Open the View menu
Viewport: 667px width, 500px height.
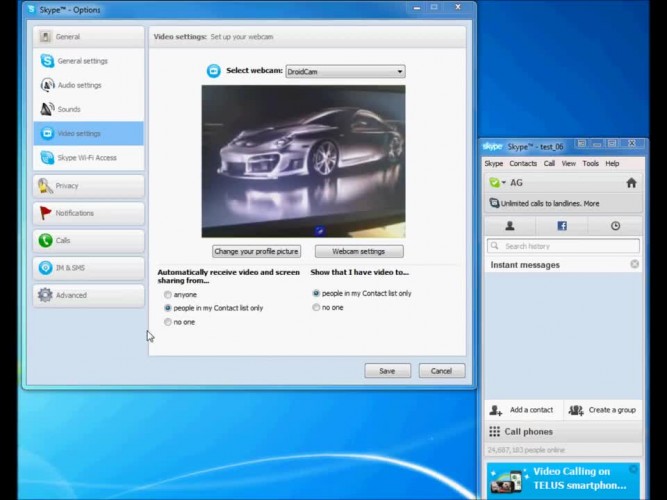point(569,163)
